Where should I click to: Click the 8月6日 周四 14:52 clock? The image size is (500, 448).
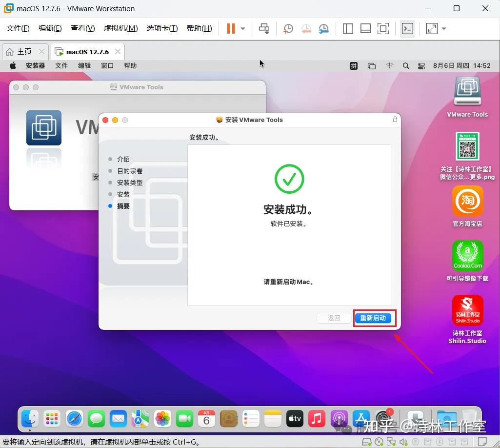(x=461, y=66)
